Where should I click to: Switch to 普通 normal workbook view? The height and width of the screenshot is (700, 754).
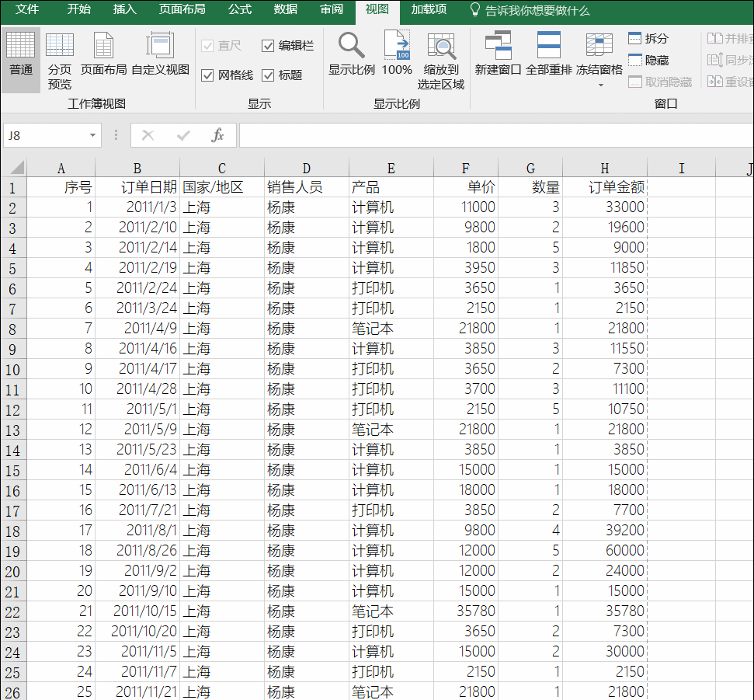pyautogui.click(x=21, y=60)
